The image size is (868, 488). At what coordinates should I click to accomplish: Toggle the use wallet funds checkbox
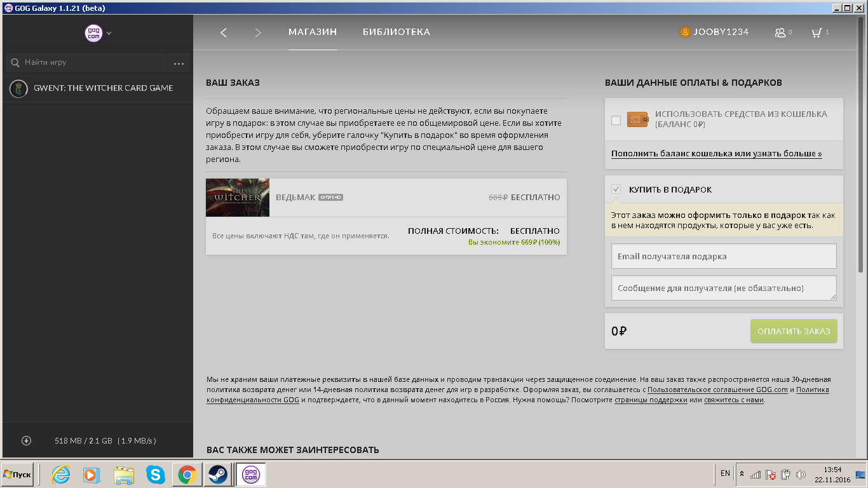pyautogui.click(x=616, y=120)
